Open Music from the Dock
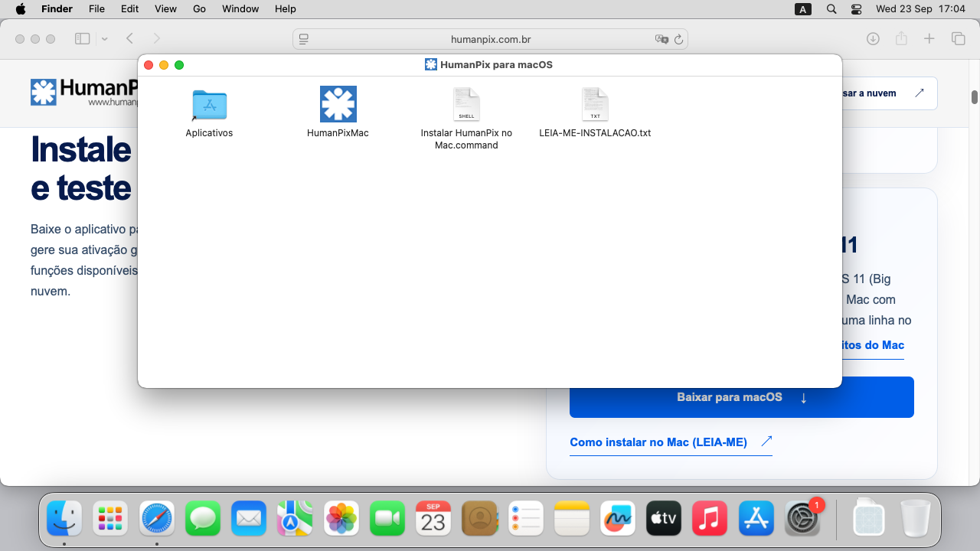The height and width of the screenshot is (551, 980). 710,520
